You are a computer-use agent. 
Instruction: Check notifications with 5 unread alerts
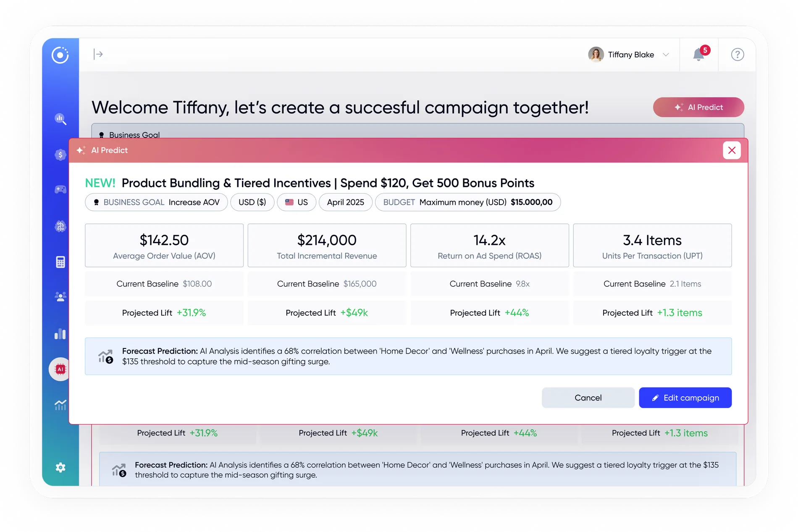[x=699, y=55]
